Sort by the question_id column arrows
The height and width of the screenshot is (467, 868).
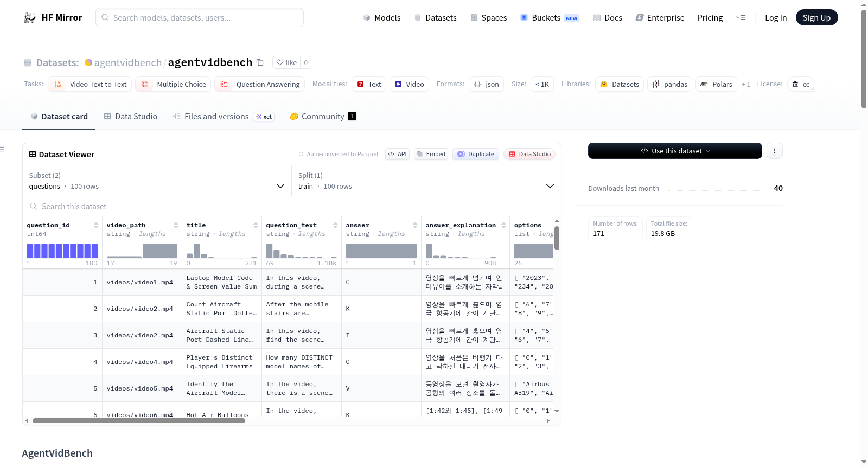pos(96,225)
